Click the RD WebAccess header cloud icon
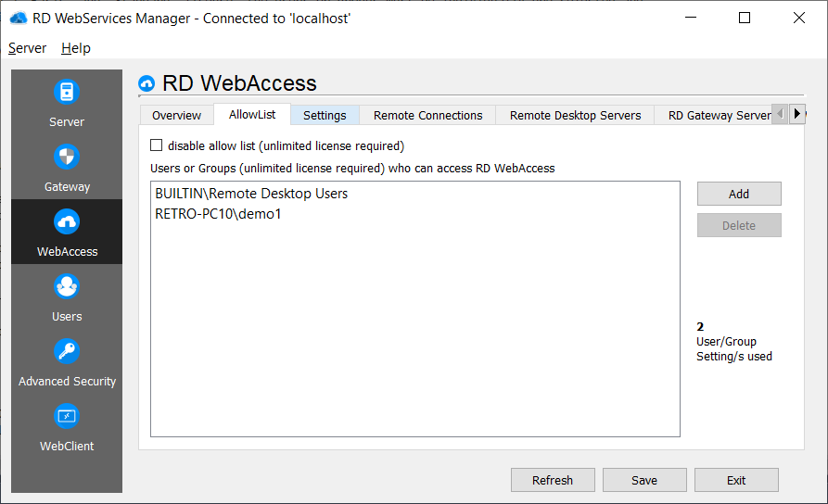The height and width of the screenshot is (504, 828). point(146,84)
